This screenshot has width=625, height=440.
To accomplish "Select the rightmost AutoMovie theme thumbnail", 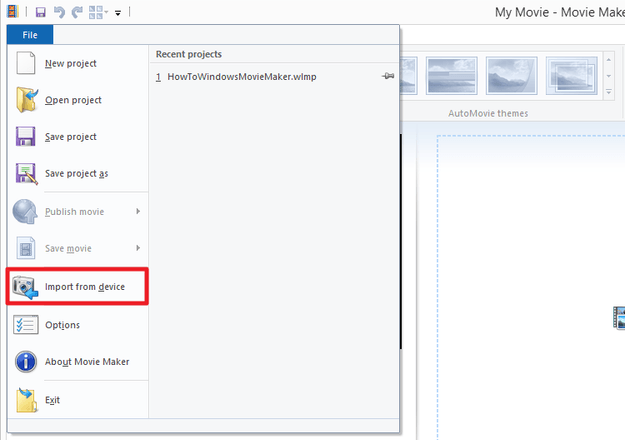I will click(x=571, y=76).
